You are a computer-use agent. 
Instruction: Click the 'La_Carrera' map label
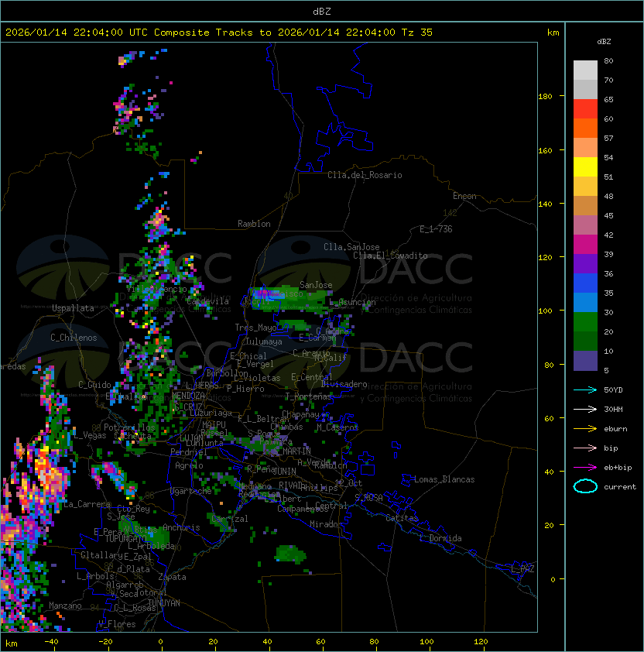(x=87, y=504)
